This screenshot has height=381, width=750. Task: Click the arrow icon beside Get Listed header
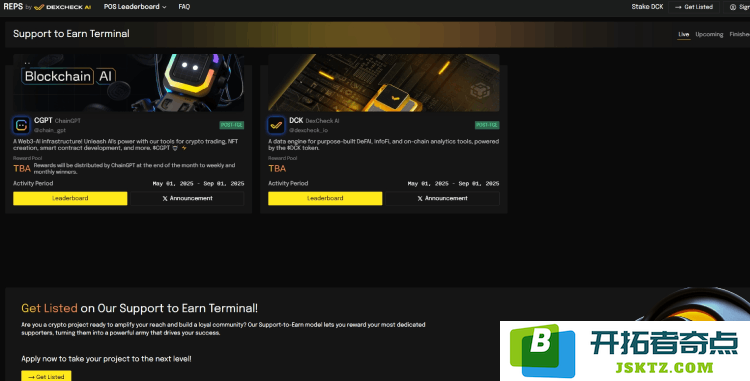point(678,7)
